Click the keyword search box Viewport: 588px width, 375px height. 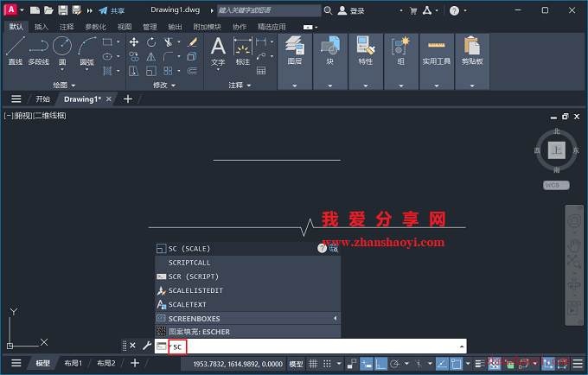click(x=269, y=10)
